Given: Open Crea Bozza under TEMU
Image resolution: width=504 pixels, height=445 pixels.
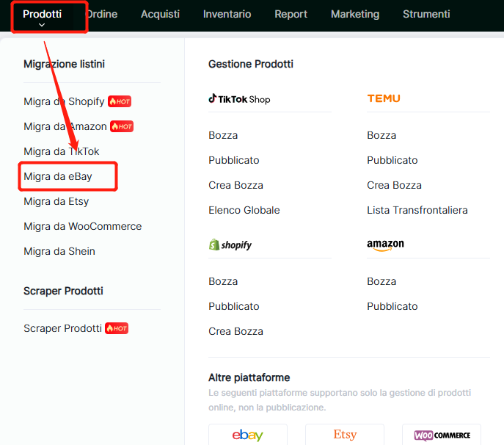Looking at the screenshot, I should point(395,185).
